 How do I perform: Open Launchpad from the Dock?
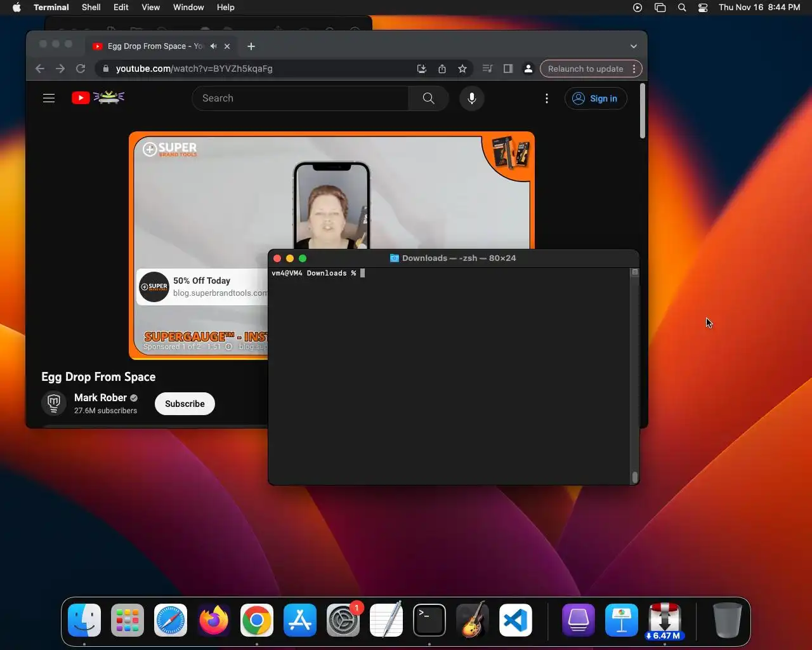click(128, 620)
